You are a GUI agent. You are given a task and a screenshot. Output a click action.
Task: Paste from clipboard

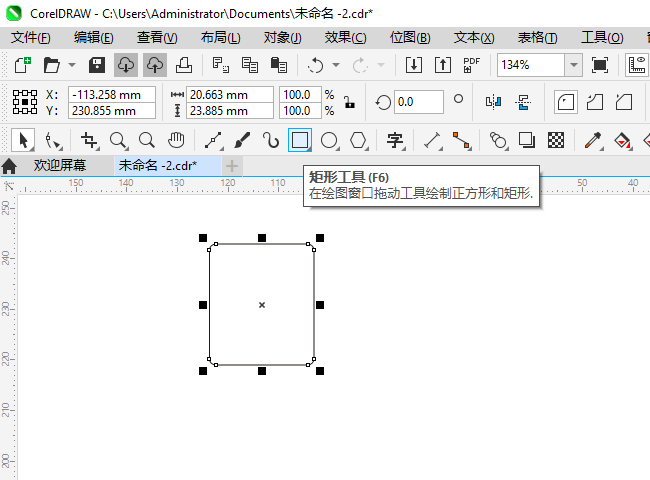tap(279, 65)
